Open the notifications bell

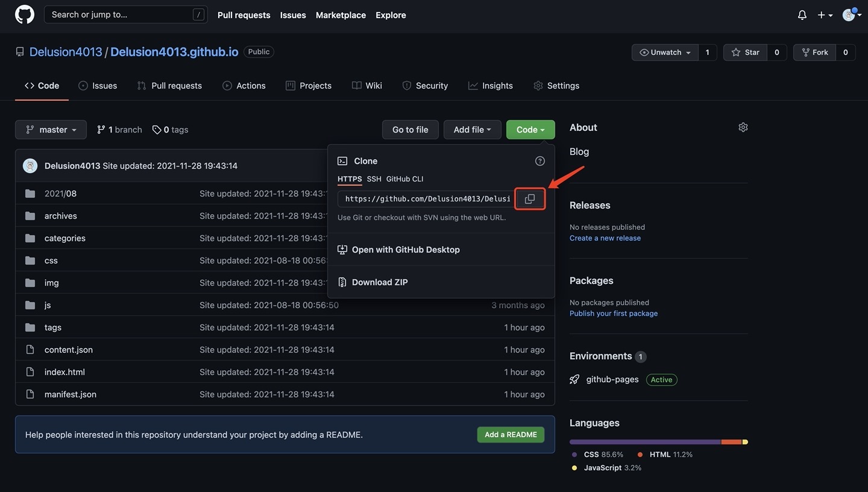(x=802, y=15)
